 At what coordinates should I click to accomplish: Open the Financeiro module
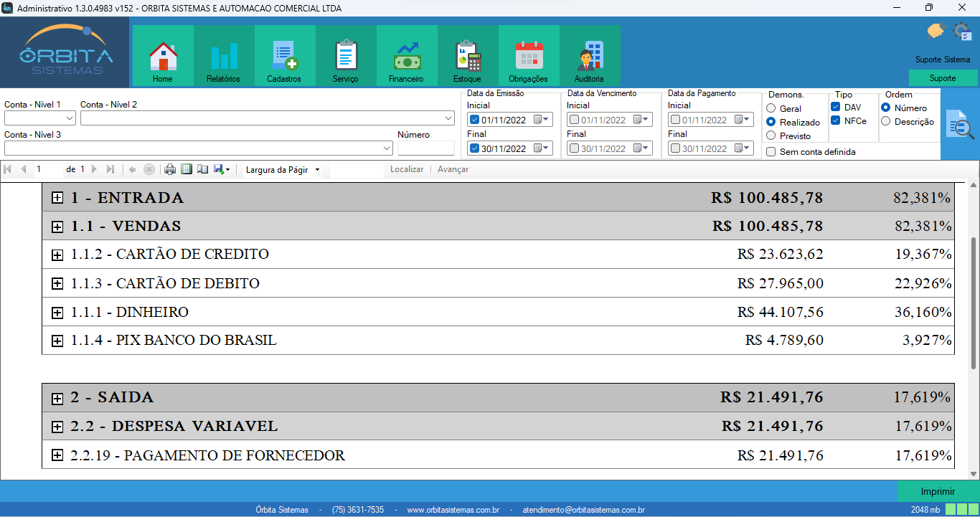406,55
